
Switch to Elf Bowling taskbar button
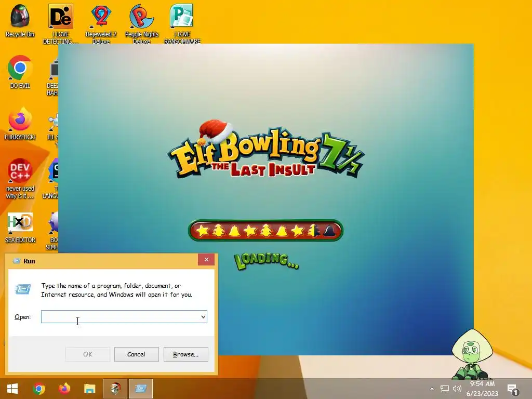coord(115,389)
